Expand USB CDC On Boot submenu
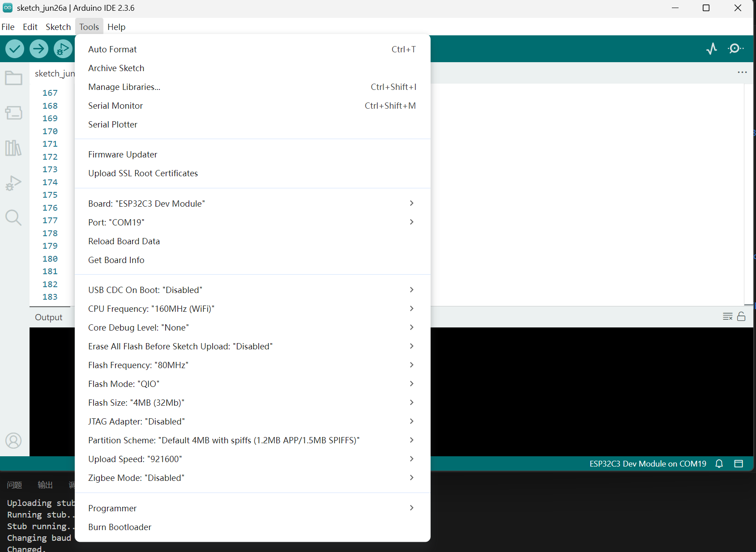This screenshot has height=552, width=756. click(252, 290)
